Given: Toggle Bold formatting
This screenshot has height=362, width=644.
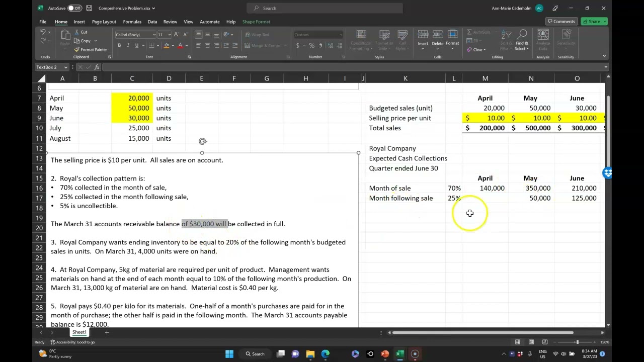Looking at the screenshot, I should (119, 46).
